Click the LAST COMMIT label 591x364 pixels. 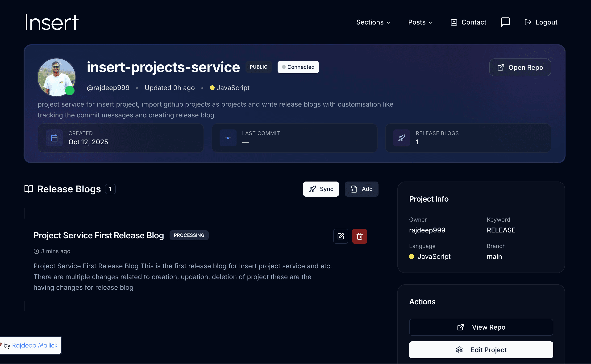pos(261,133)
